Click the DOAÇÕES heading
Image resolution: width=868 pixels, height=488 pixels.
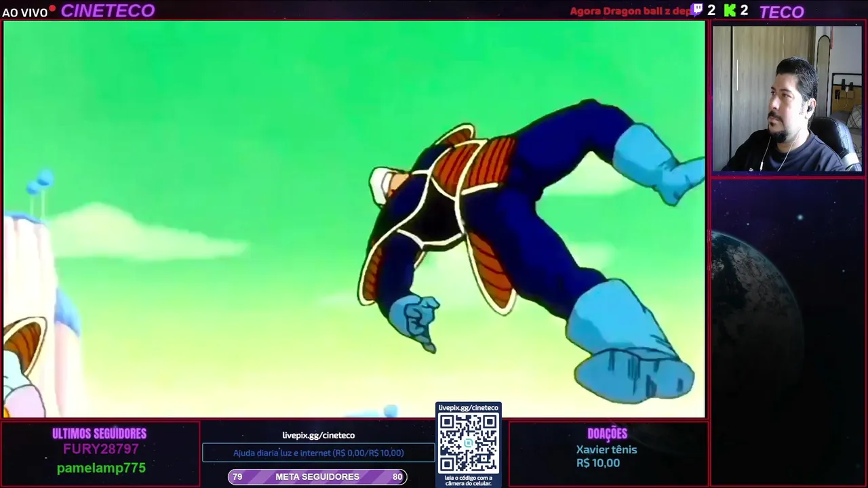tap(607, 434)
